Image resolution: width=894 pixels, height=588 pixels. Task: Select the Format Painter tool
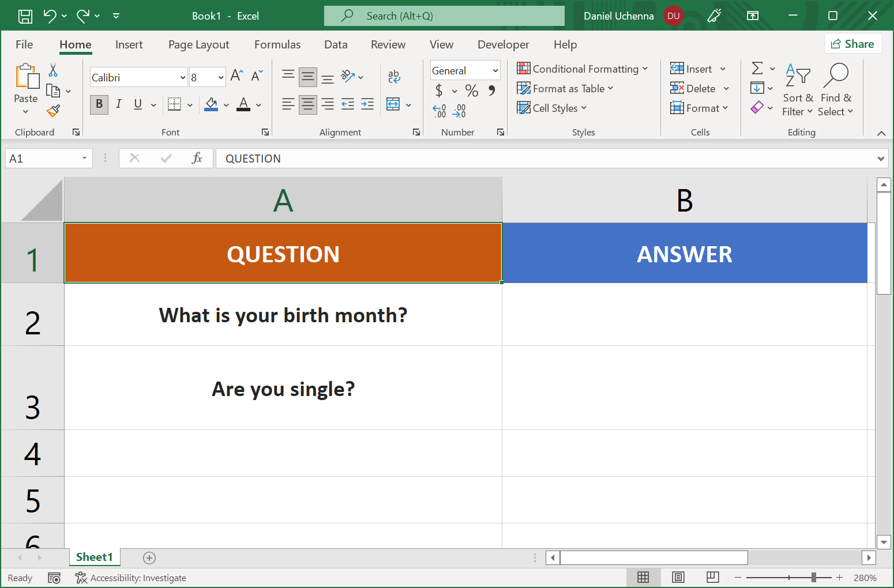pos(54,111)
